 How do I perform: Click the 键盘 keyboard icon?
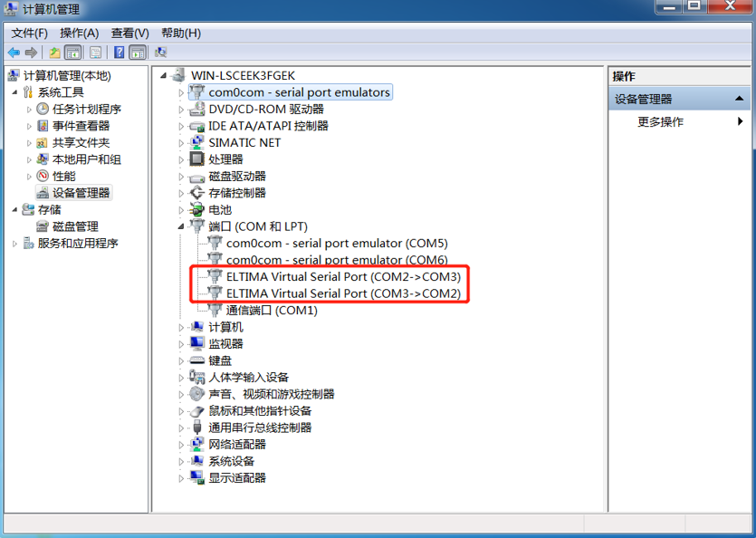pos(196,360)
